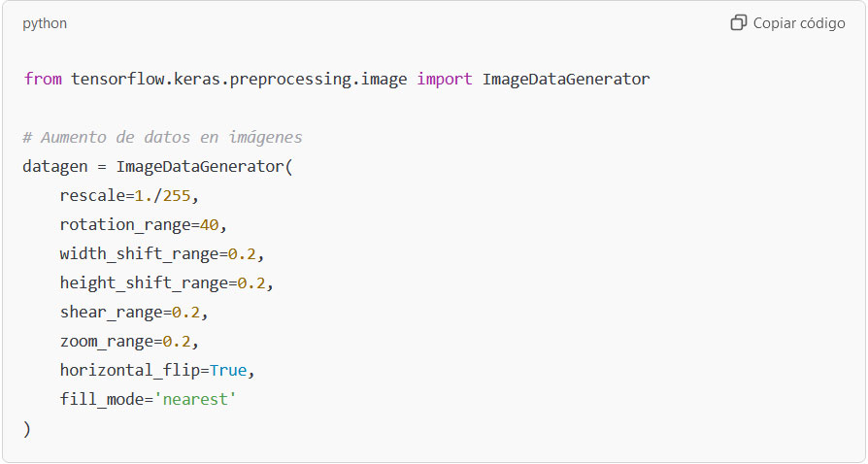Click the width_shift_range parameter

[x=140, y=253]
